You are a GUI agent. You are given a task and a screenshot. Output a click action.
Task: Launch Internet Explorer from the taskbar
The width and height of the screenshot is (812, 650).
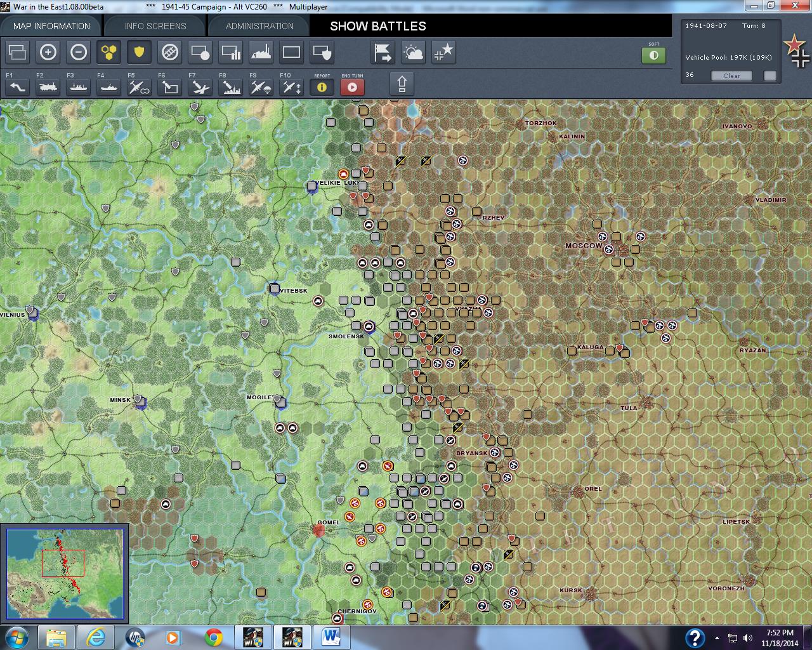[96, 637]
